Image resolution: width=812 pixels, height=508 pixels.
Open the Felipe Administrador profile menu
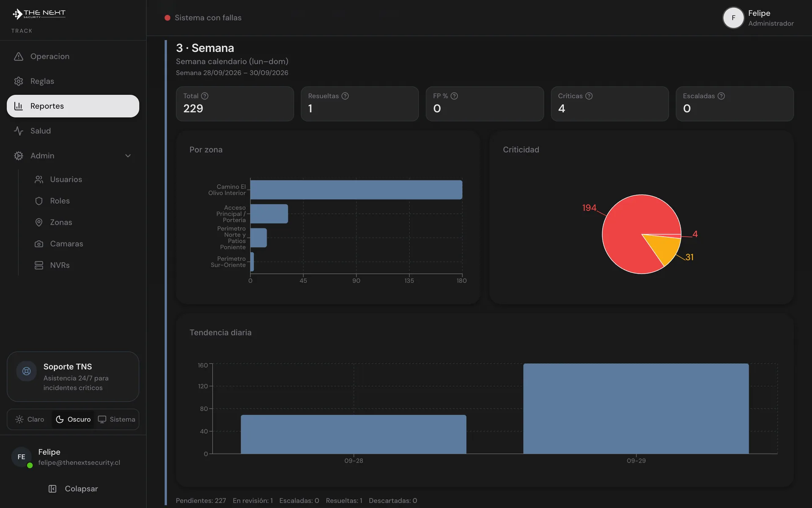(x=758, y=18)
